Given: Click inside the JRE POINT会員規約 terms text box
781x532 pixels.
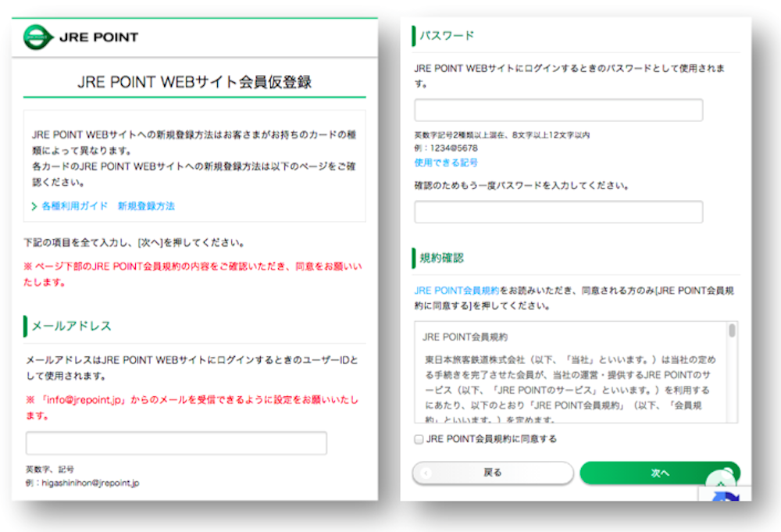Looking at the screenshot, I should [x=570, y=375].
